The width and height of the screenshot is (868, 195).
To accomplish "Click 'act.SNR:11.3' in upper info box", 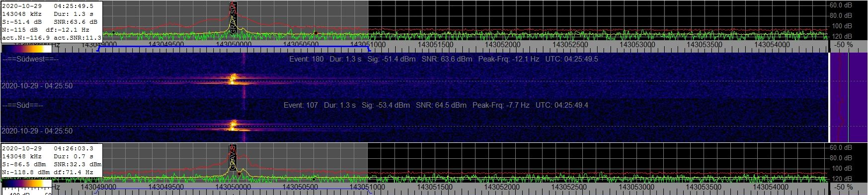I will (78, 38).
